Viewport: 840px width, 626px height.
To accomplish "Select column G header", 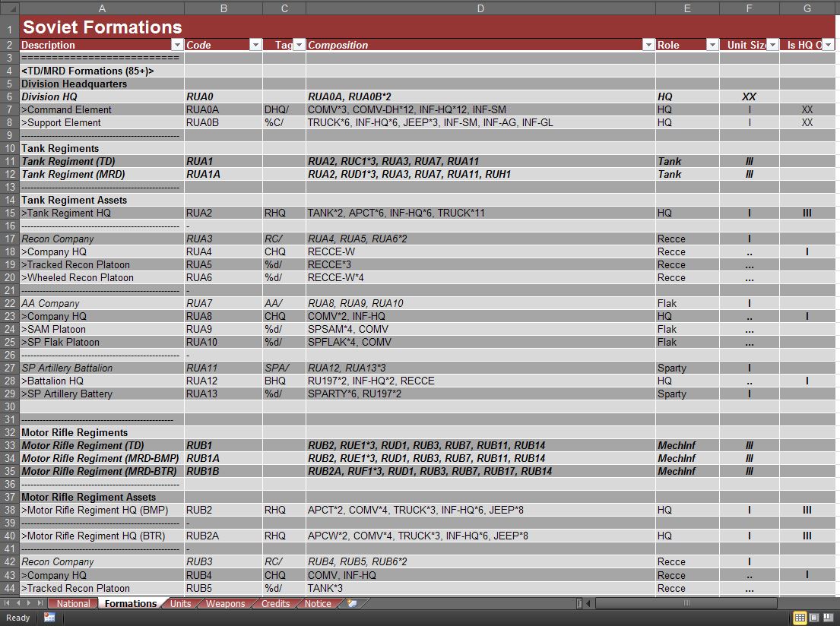I will click(807, 8).
